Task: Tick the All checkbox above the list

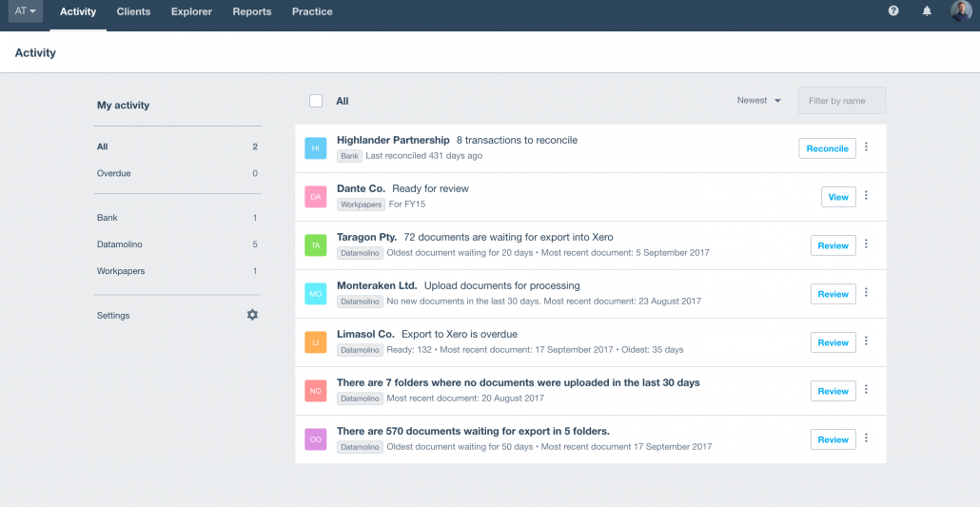Action: click(316, 101)
